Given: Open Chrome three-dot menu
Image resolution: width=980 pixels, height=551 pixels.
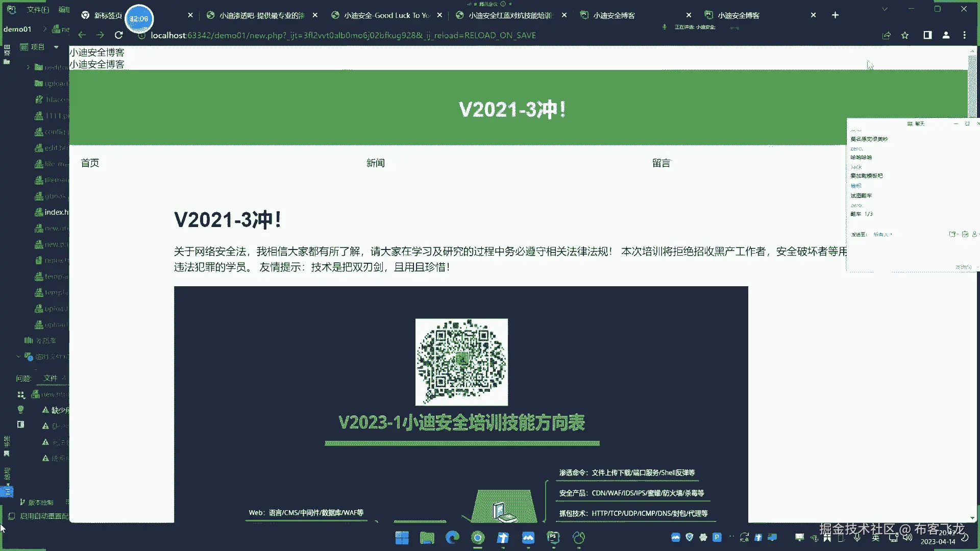Looking at the screenshot, I should click(964, 35).
